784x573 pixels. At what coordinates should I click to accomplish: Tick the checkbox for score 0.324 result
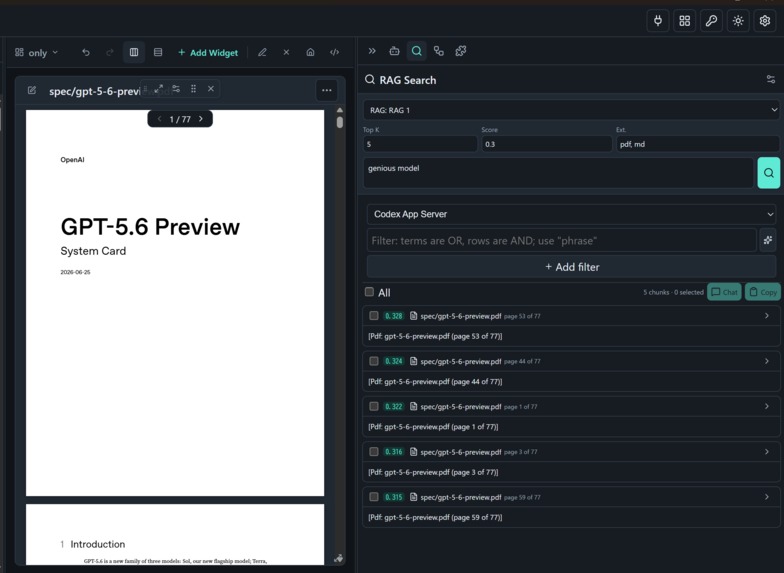click(x=374, y=361)
